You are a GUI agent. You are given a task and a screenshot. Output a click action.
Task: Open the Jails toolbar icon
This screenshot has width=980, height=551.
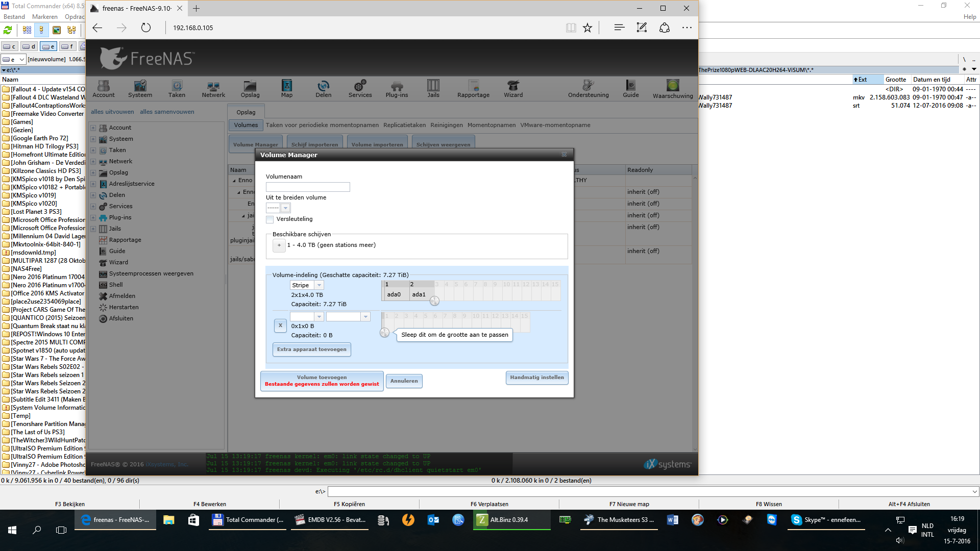[x=433, y=88]
